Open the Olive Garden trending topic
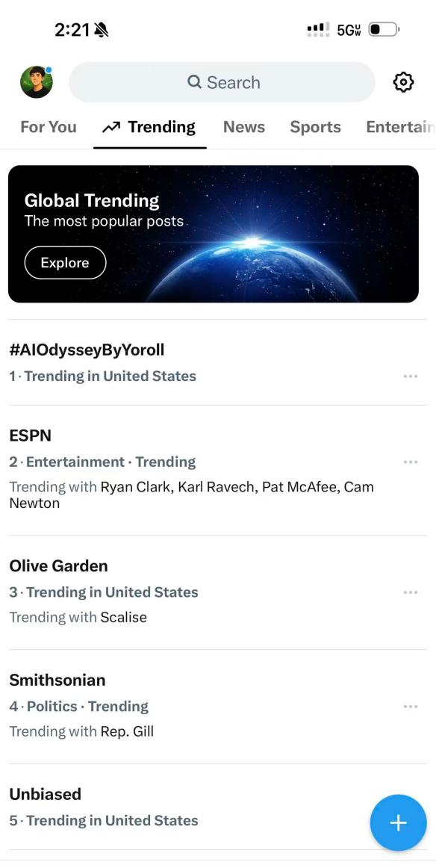The width and height of the screenshot is (436, 868). (x=218, y=592)
